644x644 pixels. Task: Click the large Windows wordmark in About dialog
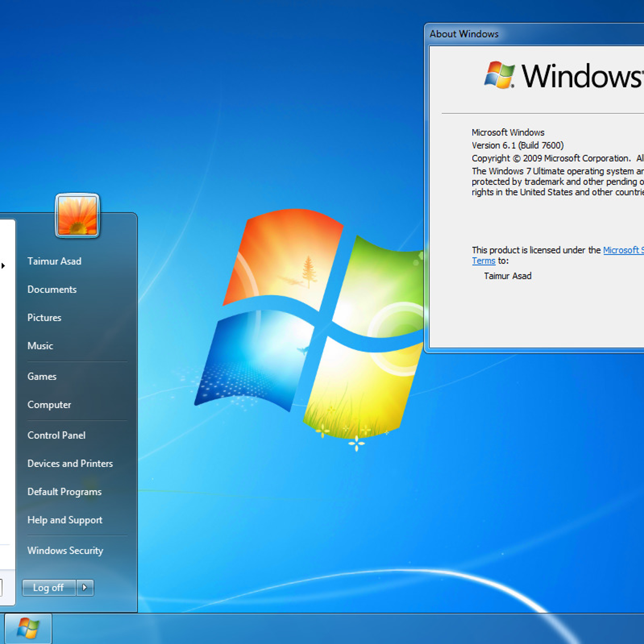(x=582, y=76)
